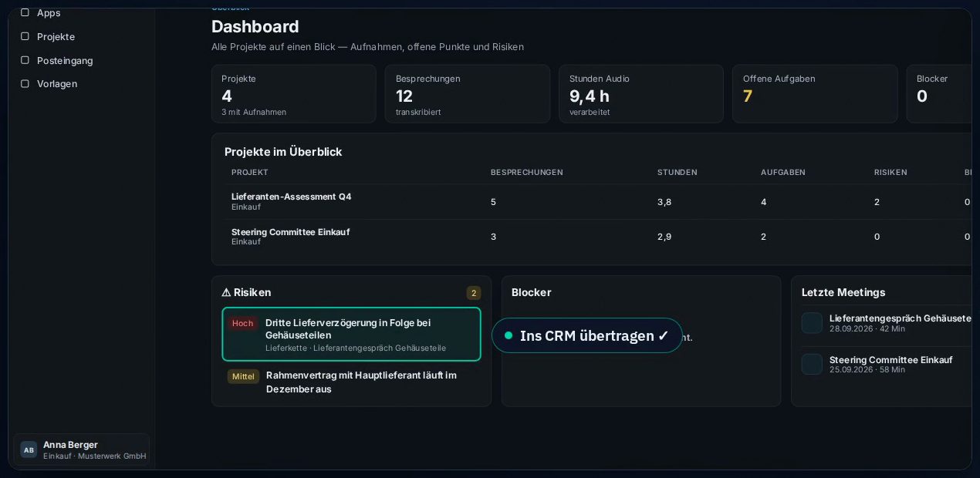Click the RISIKEN column header
Screen dimensions: 980x478
click(x=890, y=172)
